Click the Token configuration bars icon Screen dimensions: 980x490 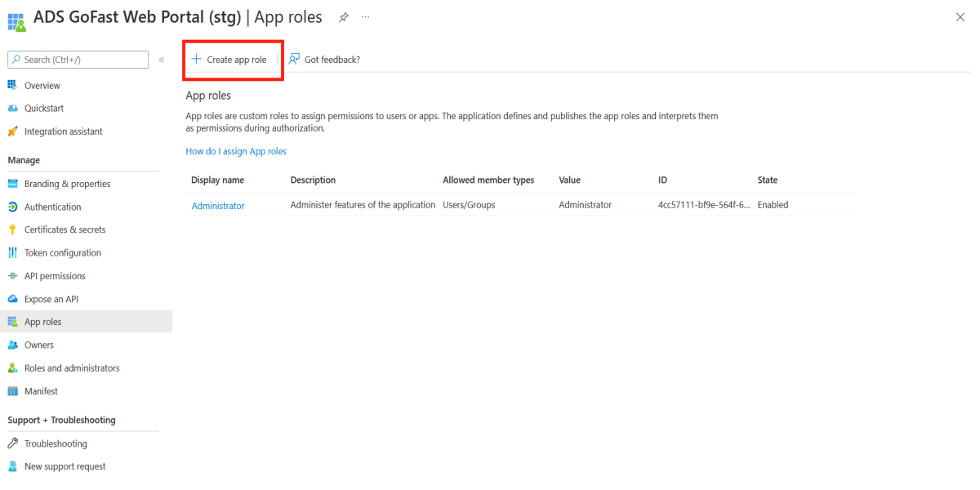coord(12,253)
